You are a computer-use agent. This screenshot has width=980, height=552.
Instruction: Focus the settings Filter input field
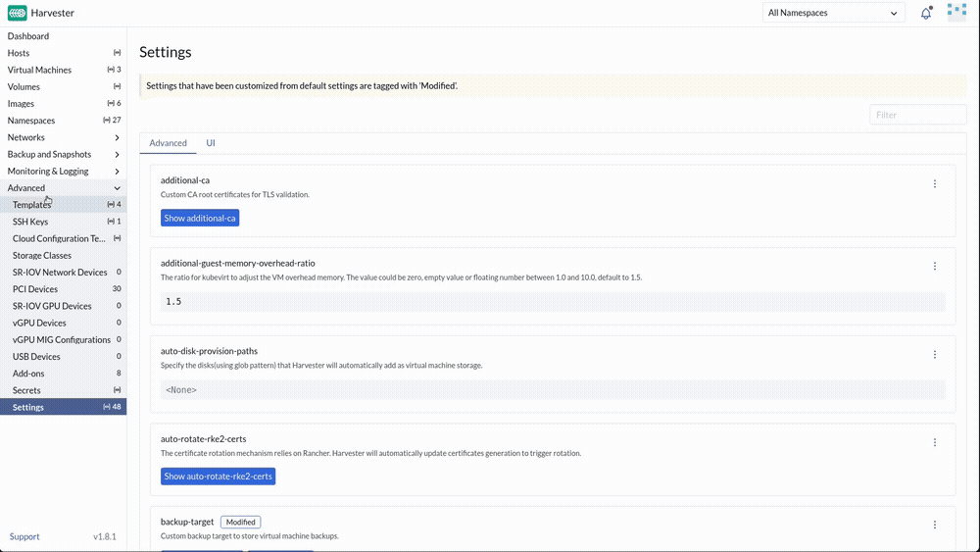point(917,115)
